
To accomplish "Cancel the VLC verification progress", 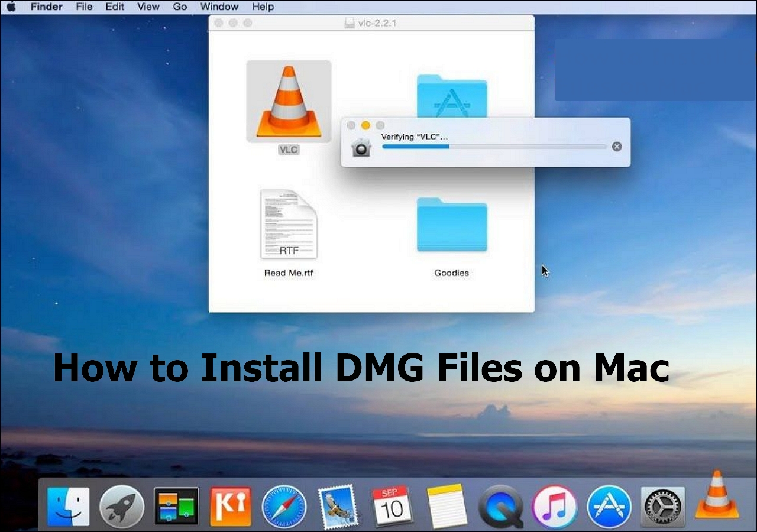I will coord(617,147).
